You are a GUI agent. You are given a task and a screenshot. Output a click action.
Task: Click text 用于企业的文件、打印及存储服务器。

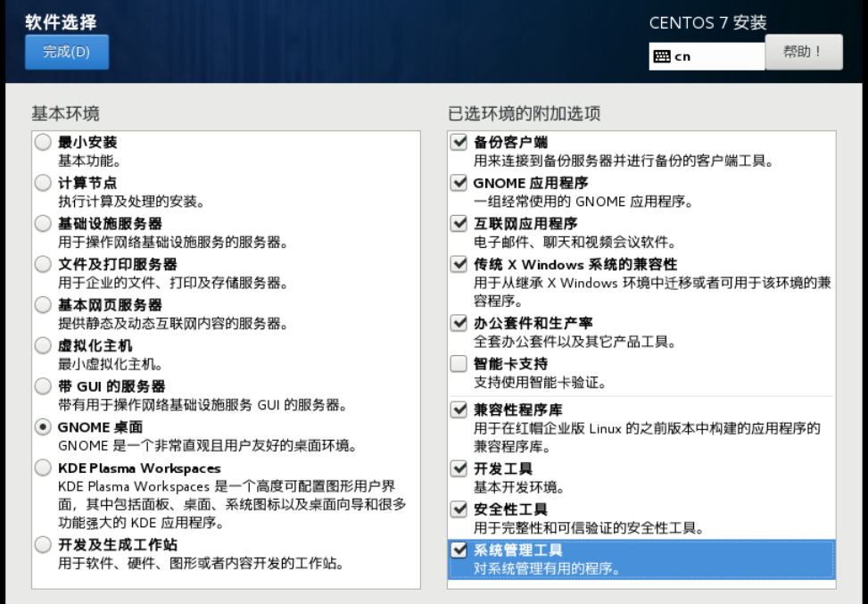point(173,283)
